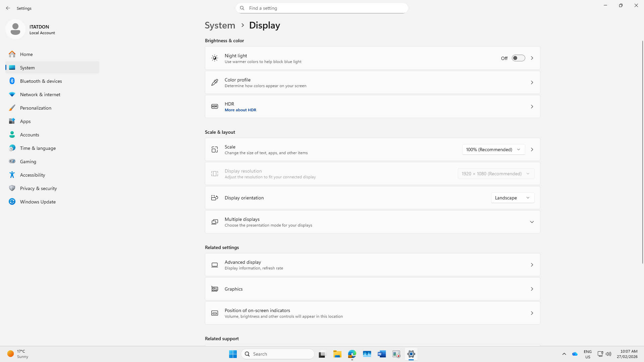Open the Scale percentage dropdown

click(493, 149)
